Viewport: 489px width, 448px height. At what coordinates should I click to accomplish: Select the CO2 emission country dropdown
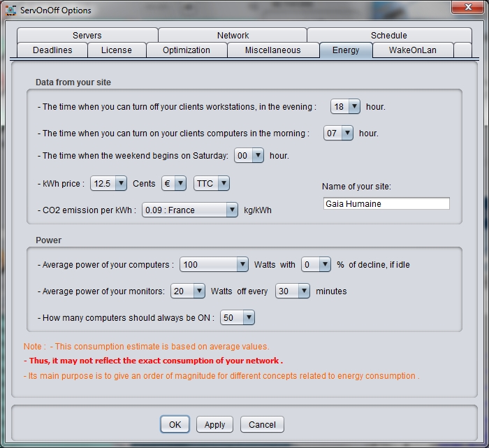190,210
